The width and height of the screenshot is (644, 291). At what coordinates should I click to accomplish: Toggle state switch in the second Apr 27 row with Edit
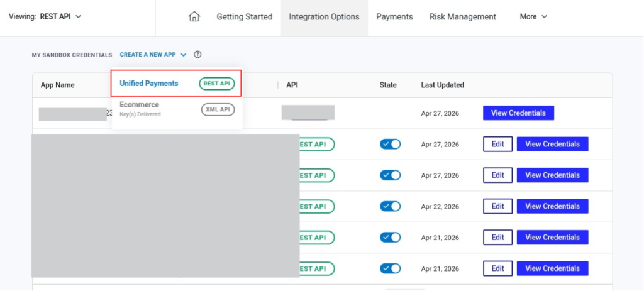click(x=390, y=175)
